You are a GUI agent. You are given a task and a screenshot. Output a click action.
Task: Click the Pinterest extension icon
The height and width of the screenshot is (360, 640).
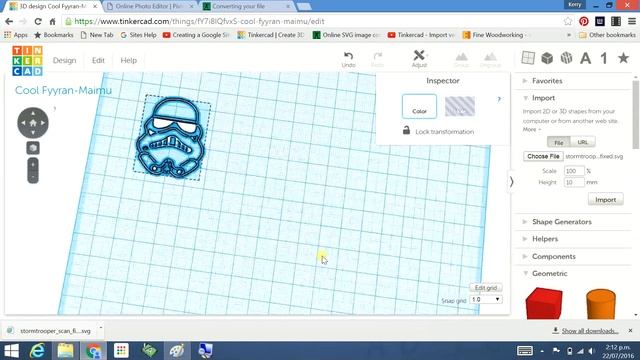point(584,22)
